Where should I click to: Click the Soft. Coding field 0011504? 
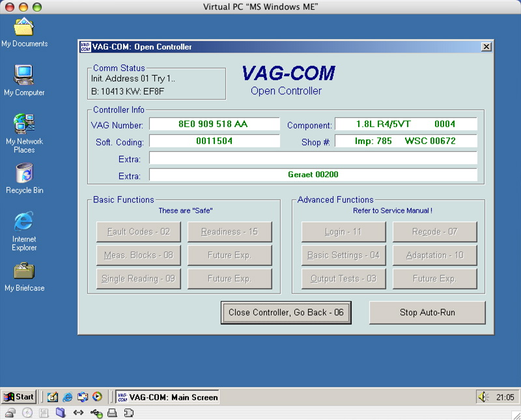[214, 141]
